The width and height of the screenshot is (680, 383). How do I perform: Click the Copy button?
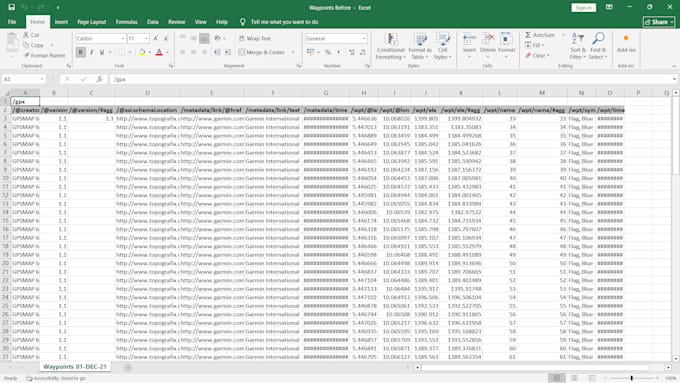[34, 45]
